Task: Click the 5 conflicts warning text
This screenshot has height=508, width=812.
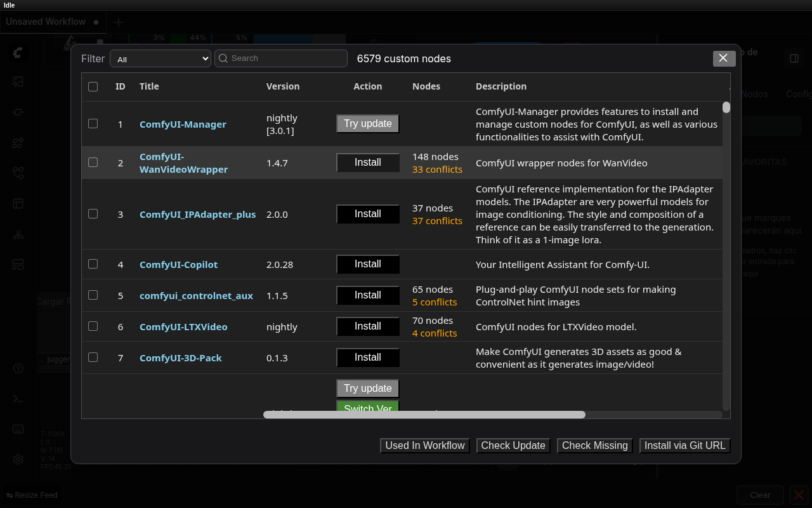Action: [x=435, y=302]
